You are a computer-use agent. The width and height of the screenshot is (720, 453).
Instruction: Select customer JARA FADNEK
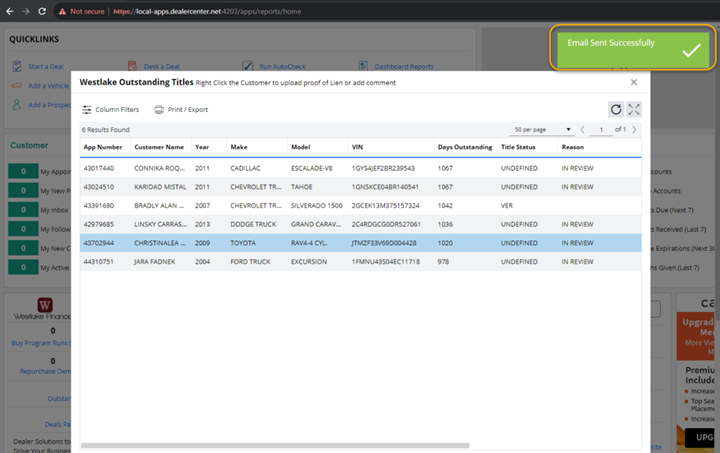(154, 262)
